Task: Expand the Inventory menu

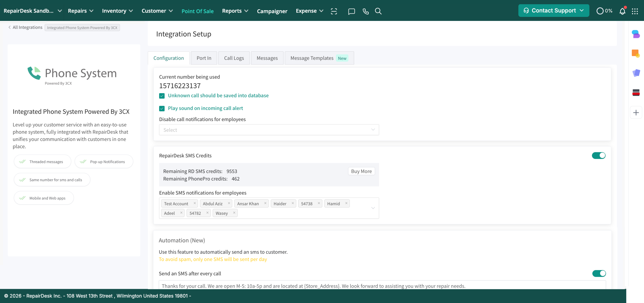Action: [117, 11]
